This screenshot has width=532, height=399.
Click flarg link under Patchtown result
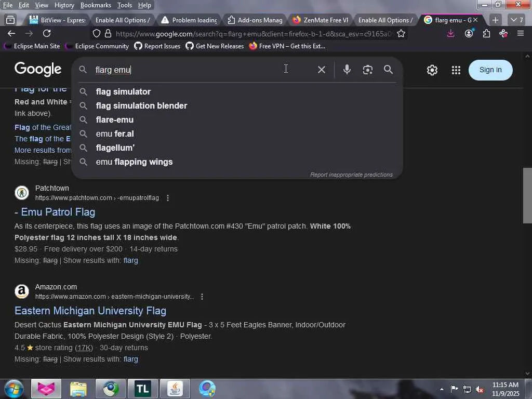[x=130, y=261]
